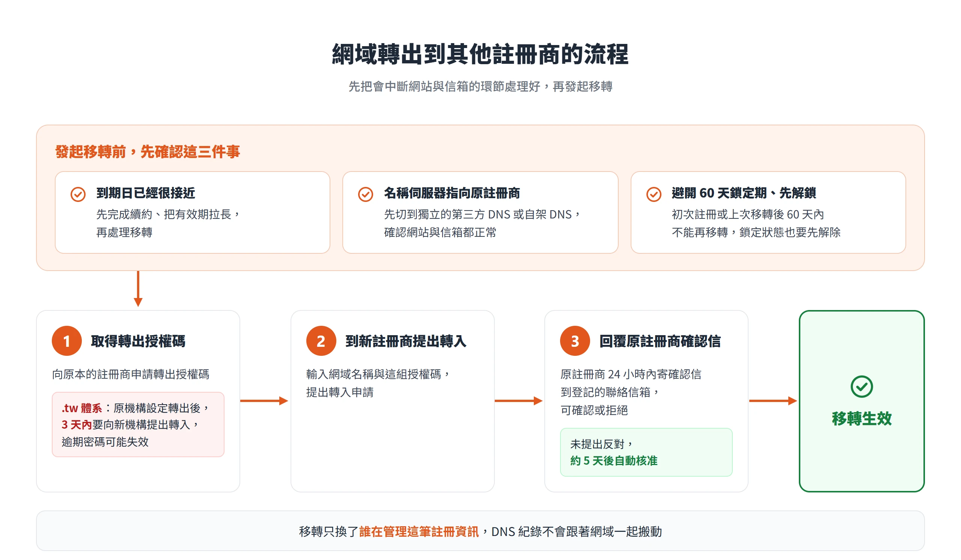Click the text 初次註冊或上次移轉後 60 天內
The width and height of the screenshot is (961, 560).
coord(748,214)
